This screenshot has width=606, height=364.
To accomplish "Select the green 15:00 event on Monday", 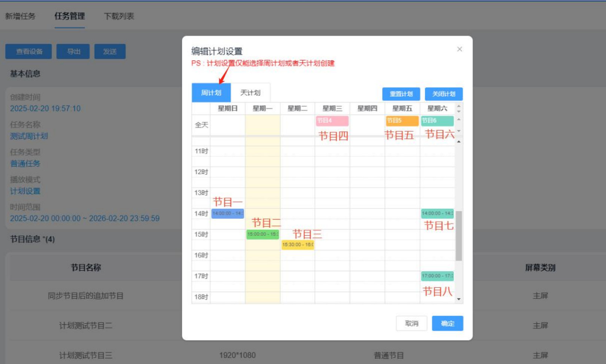I will [262, 234].
